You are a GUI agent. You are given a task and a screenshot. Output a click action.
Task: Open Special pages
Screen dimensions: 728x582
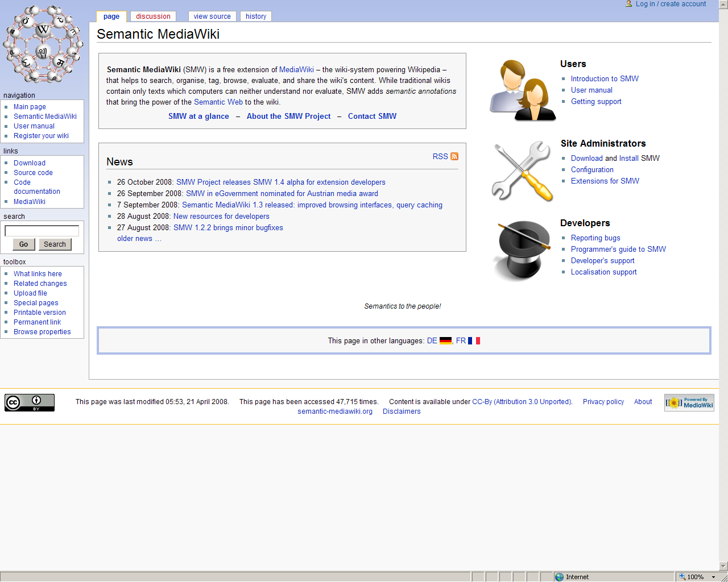(x=36, y=303)
